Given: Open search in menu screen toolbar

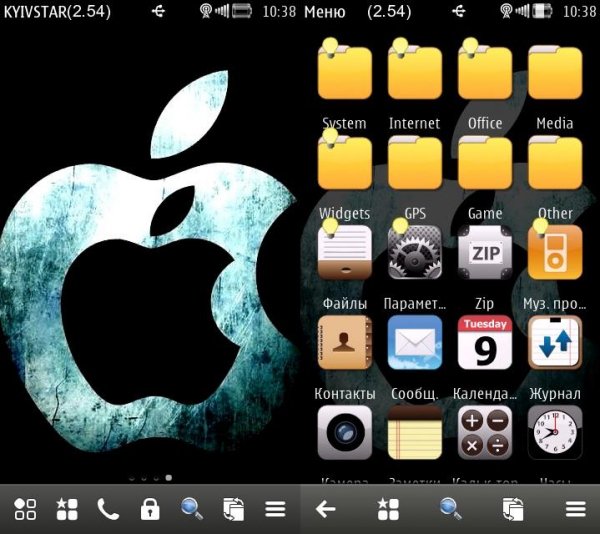Looking at the screenshot, I should (x=450, y=509).
